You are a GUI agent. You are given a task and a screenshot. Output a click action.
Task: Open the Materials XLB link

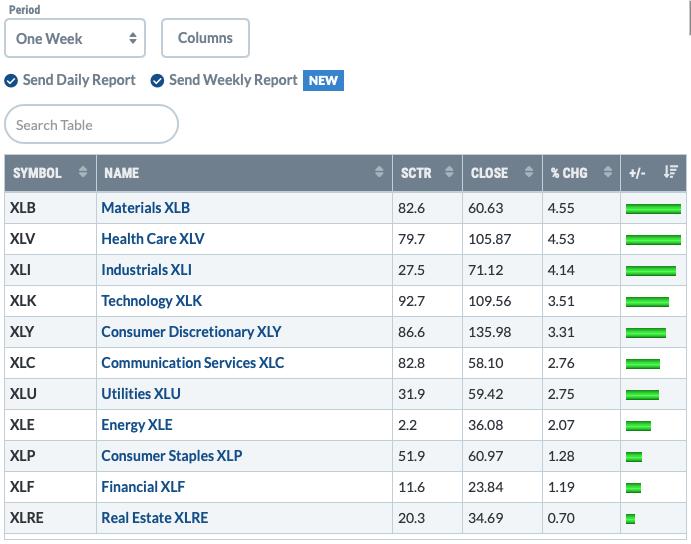point(145,208)
